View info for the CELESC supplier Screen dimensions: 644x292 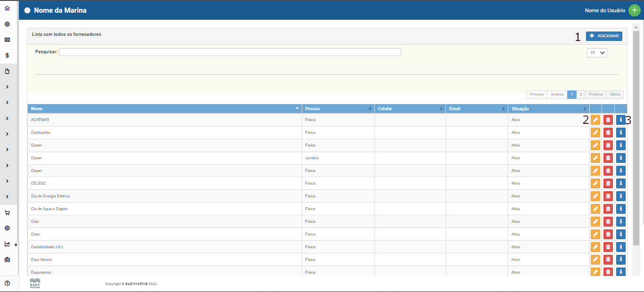click(621, 184)
